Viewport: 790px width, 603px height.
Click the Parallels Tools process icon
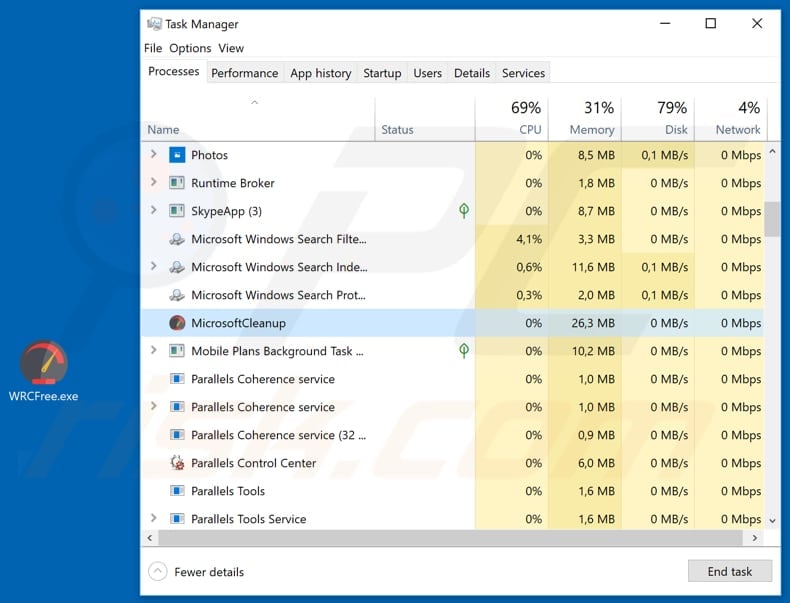pos(177,491)
